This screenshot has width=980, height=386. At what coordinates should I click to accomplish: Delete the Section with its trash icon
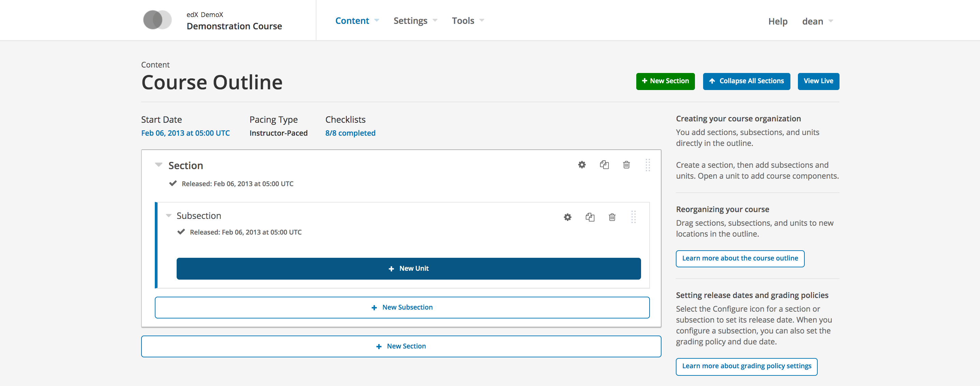point(626,165)
